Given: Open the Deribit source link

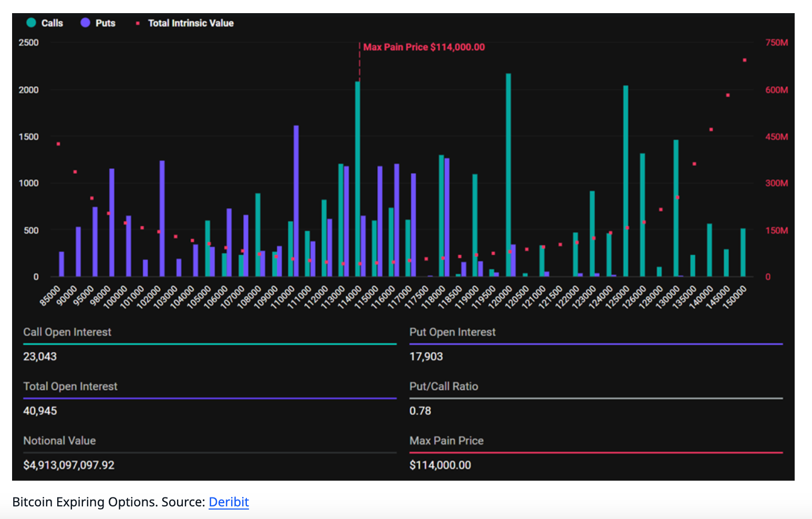Looking at the screenshot, I should tap(228, 502).
